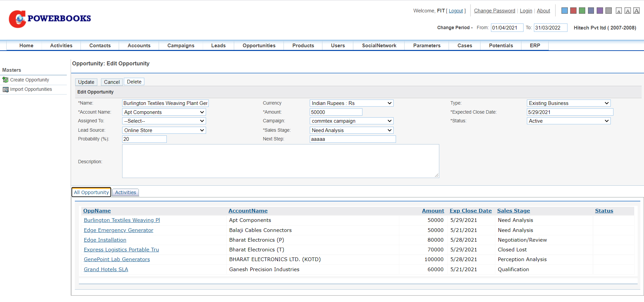Apply the green color theme
This screenshot has height=302, width=644.
pyautogui.click(x=582, y=11)
